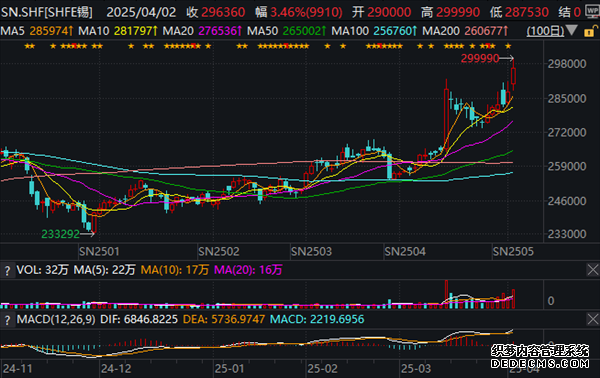The height and width of the screenshot is (378, 600).
Task: Click the closing price 296360
Action: [x=223, y=12]
